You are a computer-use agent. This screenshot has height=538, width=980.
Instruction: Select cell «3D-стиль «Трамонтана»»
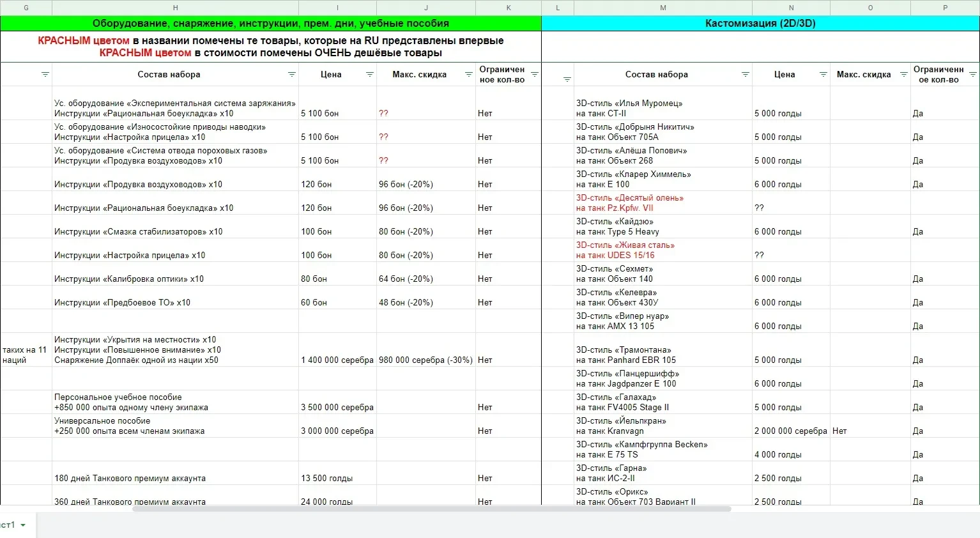coord(663,350)
